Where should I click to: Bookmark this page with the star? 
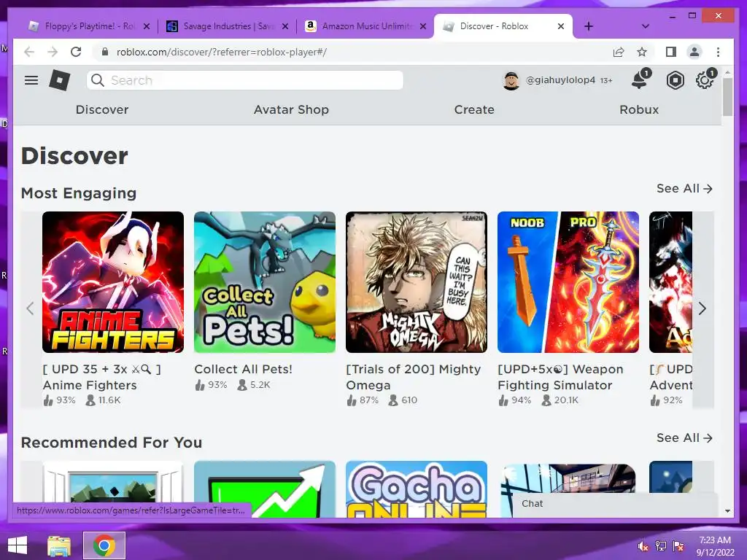642,52
